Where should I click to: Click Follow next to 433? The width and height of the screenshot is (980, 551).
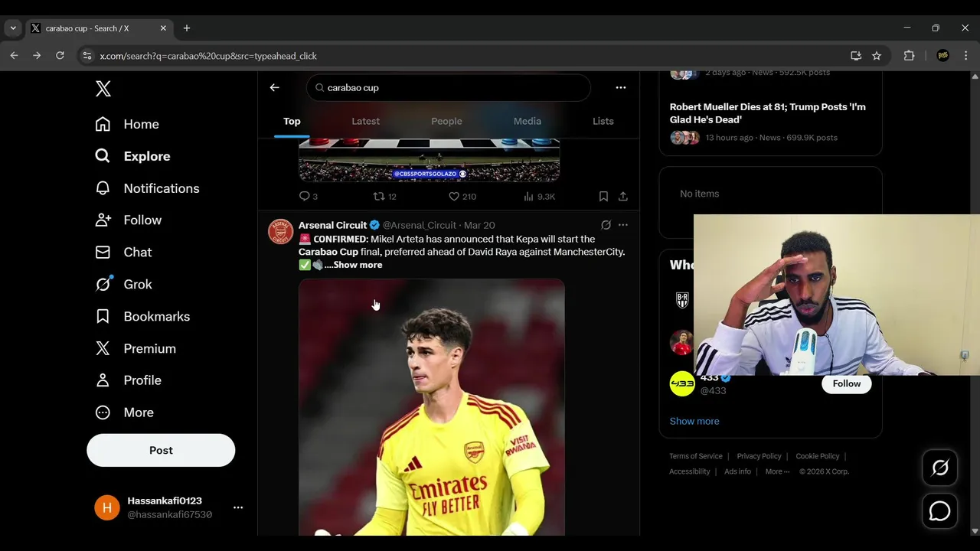click(847, 383)
